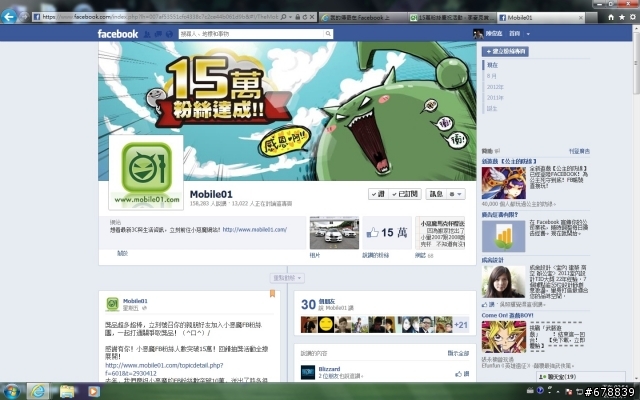640x400 pixels.
Task: Open the car photos thumbnail
Action: [334, 233]
